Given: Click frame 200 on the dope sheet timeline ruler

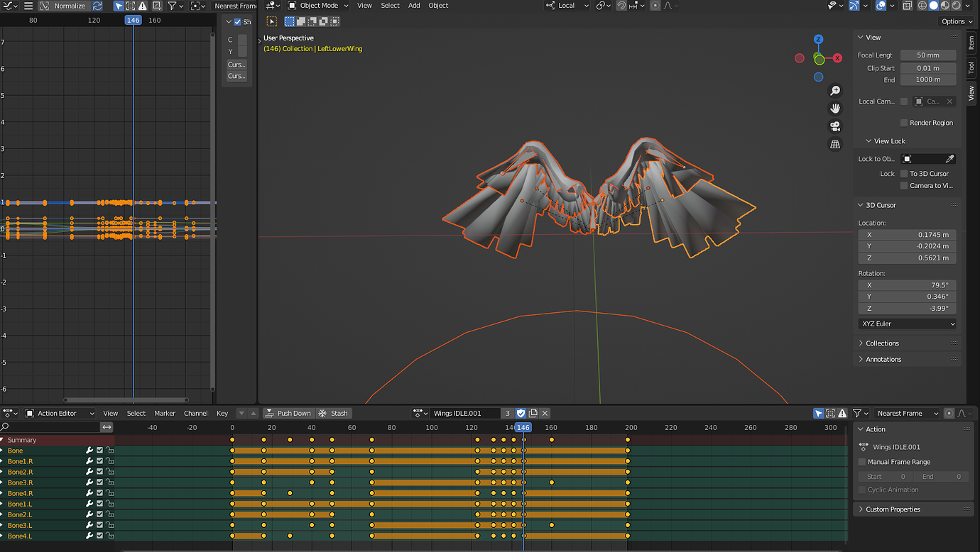Looking at the screenshot, I should 631,427.
